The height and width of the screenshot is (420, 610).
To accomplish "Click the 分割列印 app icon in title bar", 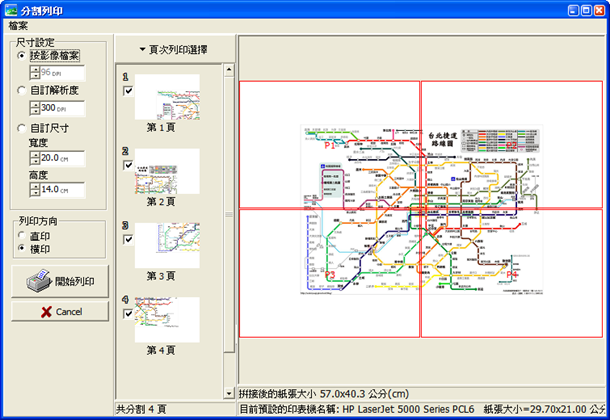I will coord(11,10).
